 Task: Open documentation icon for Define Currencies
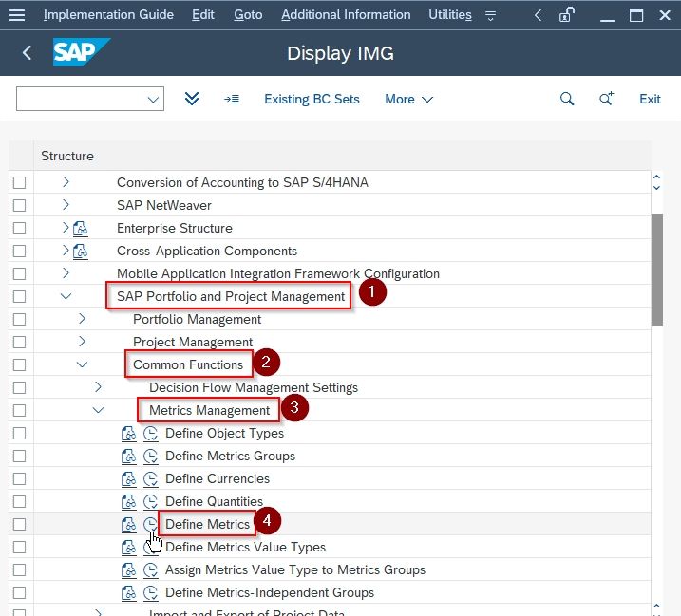pos(128,478)
